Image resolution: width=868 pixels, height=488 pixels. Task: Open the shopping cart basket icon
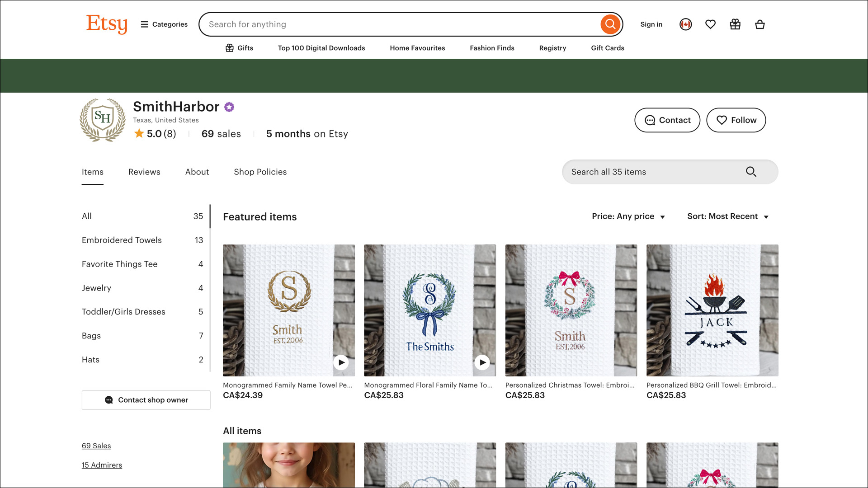(x=759, y=24)
